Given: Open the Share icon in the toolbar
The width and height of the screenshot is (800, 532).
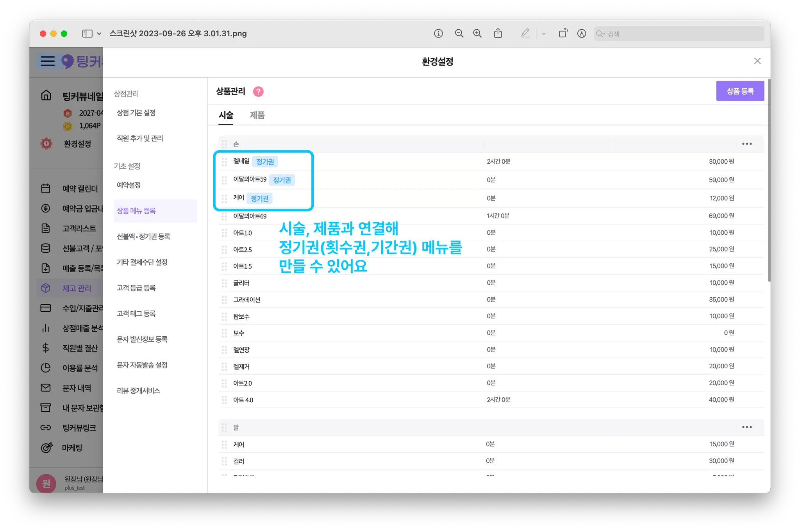Looking at the screenshot, I should (x=498, y=34).
